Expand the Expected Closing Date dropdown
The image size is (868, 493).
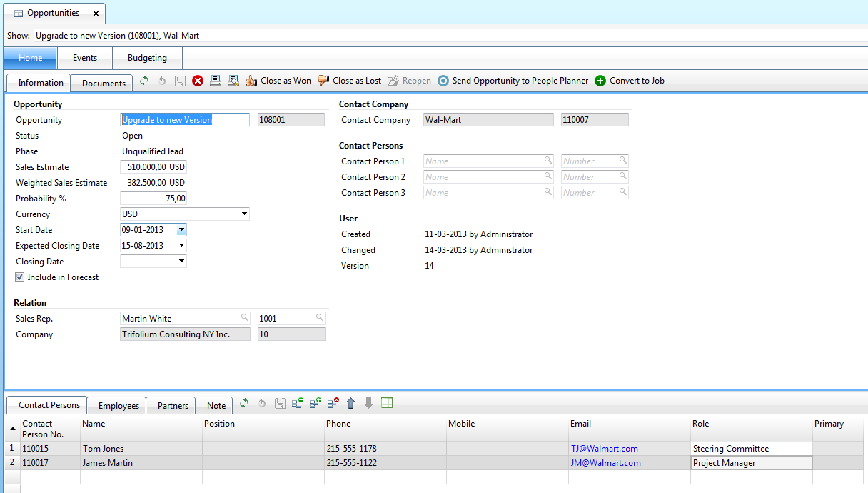[181, 246]
